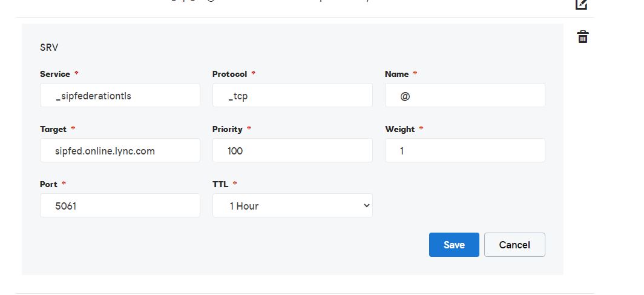Open the TTL dropdown showing 1 Hour
The image size is (644, 295).
[292, 205]
